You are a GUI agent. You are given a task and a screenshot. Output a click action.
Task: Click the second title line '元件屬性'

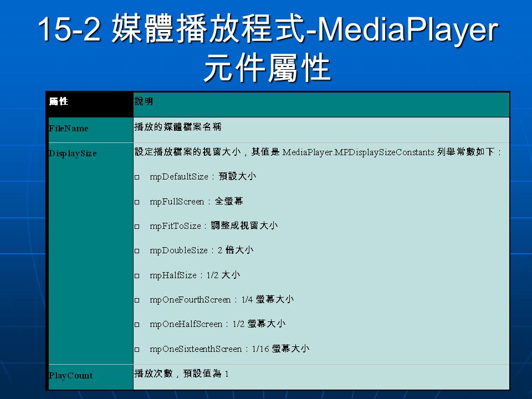click(267, 68)
